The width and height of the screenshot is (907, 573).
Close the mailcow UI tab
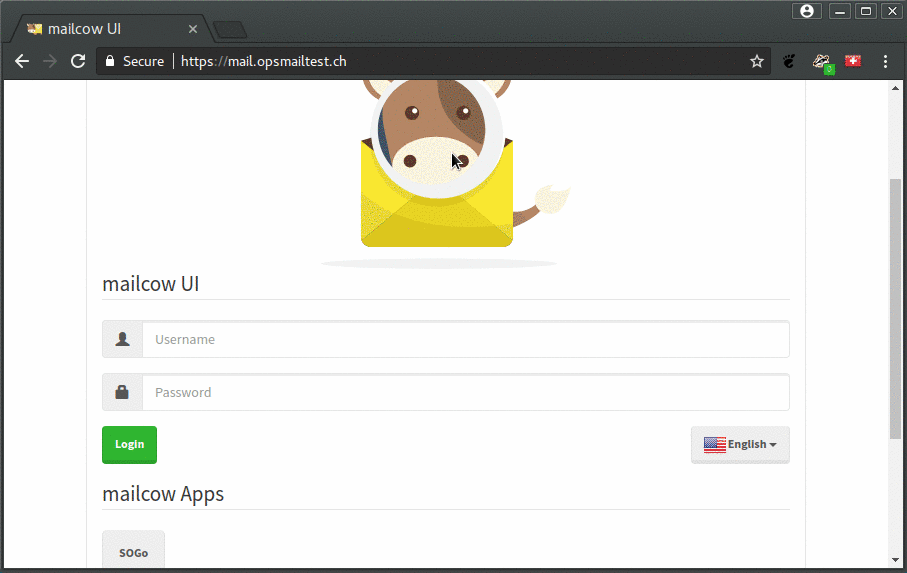(x=193, y=29)
